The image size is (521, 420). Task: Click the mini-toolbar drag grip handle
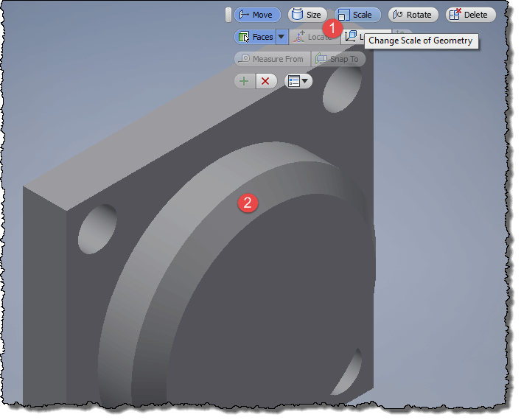click(228, 15)
